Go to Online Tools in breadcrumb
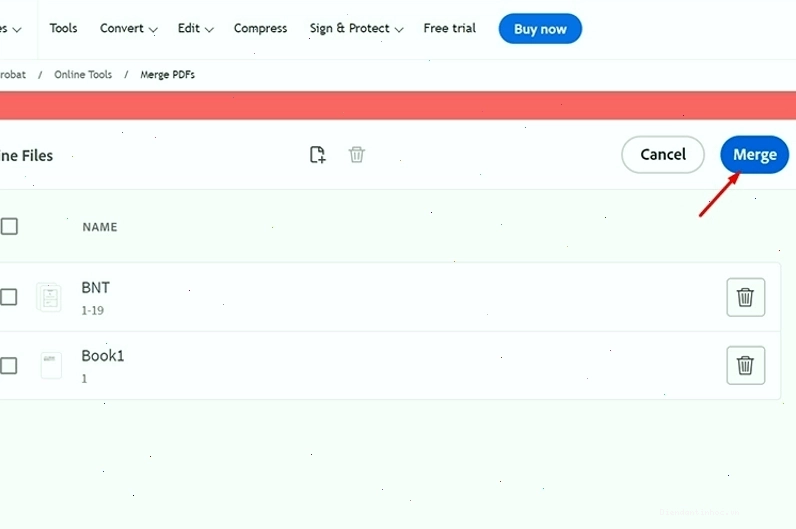The width and height of the screenshot is (796, 529). [83, 75]
